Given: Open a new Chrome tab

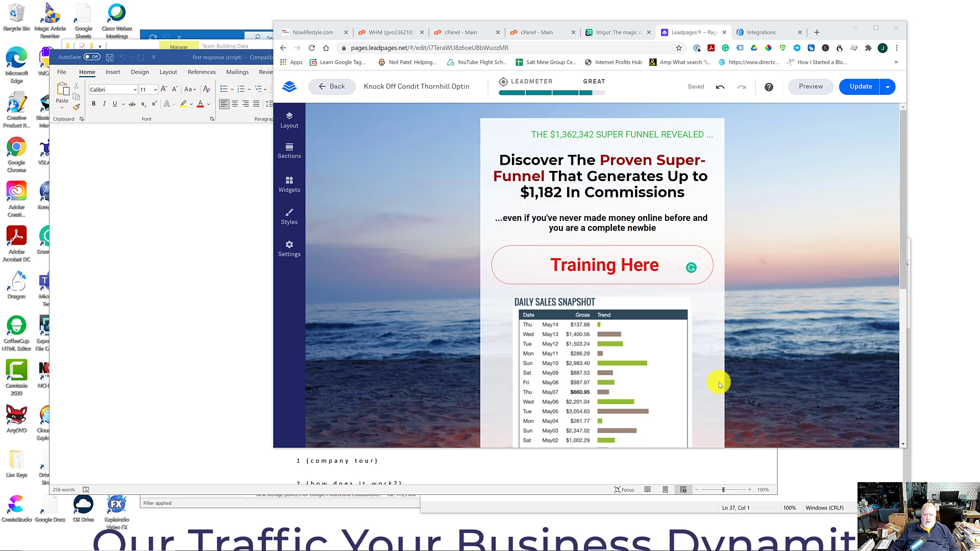Looking at the screenshot, I should pos(817,32).
